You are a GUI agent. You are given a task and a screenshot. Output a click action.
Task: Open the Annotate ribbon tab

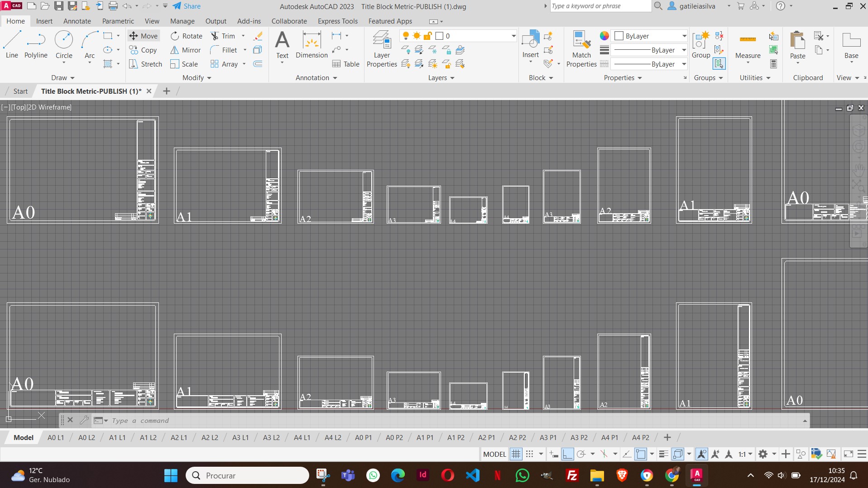(x=77, y=21)
